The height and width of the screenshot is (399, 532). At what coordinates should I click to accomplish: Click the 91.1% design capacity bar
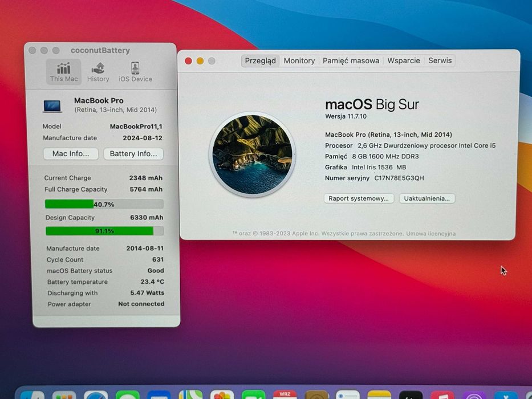click(104, 231)
